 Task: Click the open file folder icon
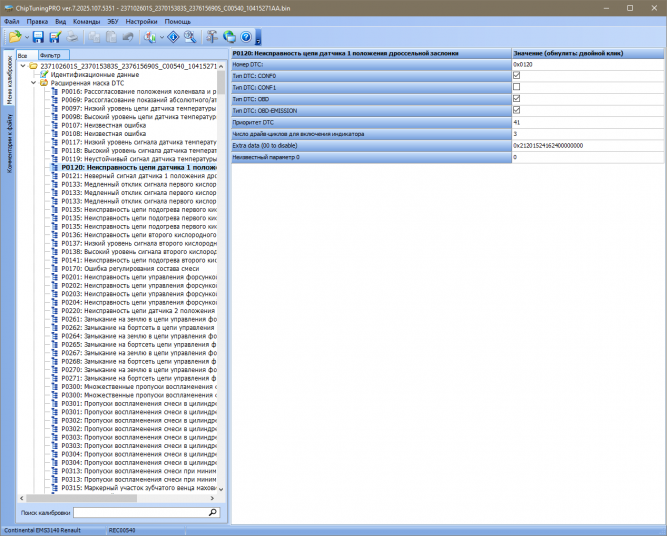[x=15, y=37]
